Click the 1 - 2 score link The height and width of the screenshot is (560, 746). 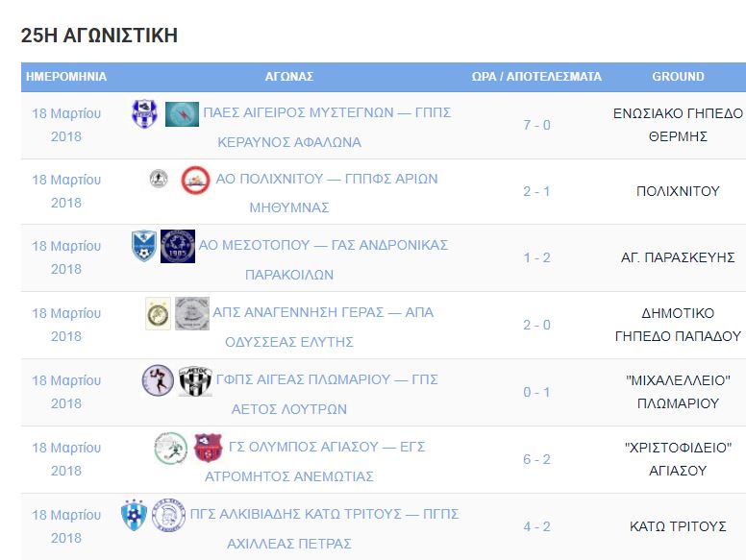click(536, 257)
